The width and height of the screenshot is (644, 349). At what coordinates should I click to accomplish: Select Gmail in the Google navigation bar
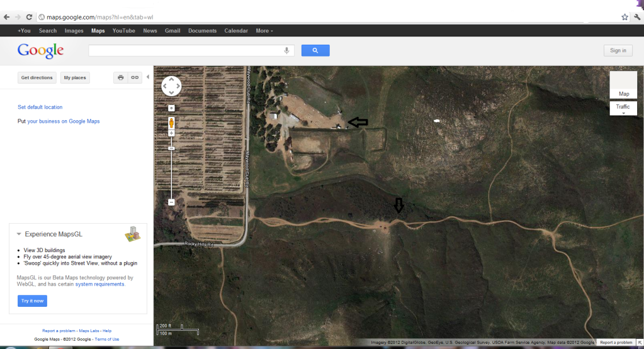pyautogui.click(x=172, y=31)
